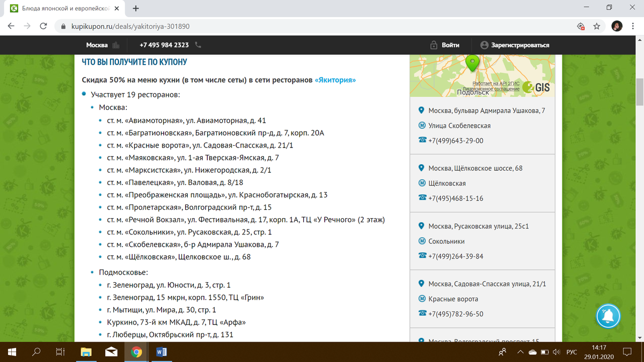Open the Chrome profile avatar
644x362 pixels.
click(617, 26)
